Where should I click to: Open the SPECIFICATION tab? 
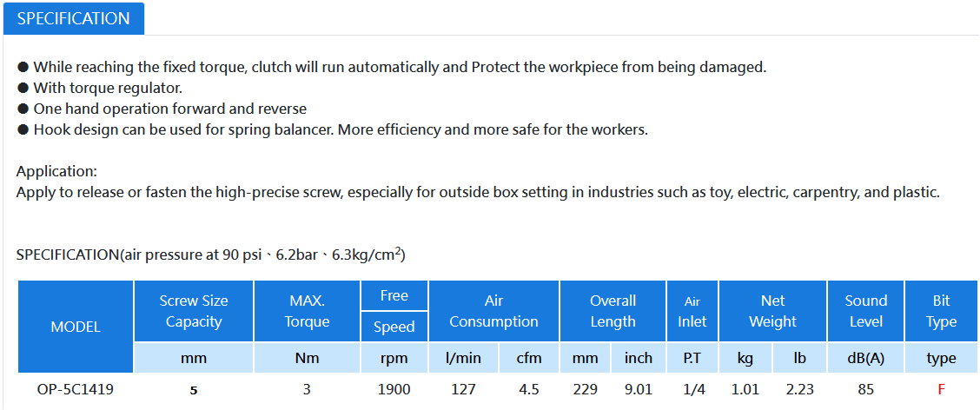(74, 19)
